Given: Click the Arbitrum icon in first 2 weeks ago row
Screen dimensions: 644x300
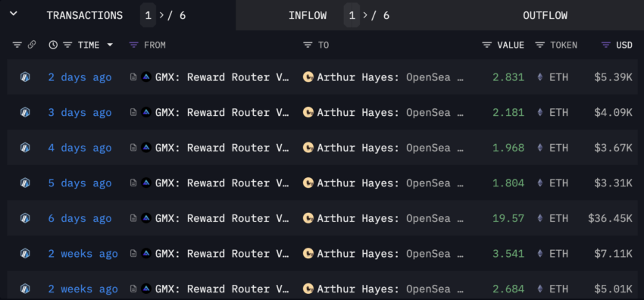Looking at the screenshot, I should (25, 254).
